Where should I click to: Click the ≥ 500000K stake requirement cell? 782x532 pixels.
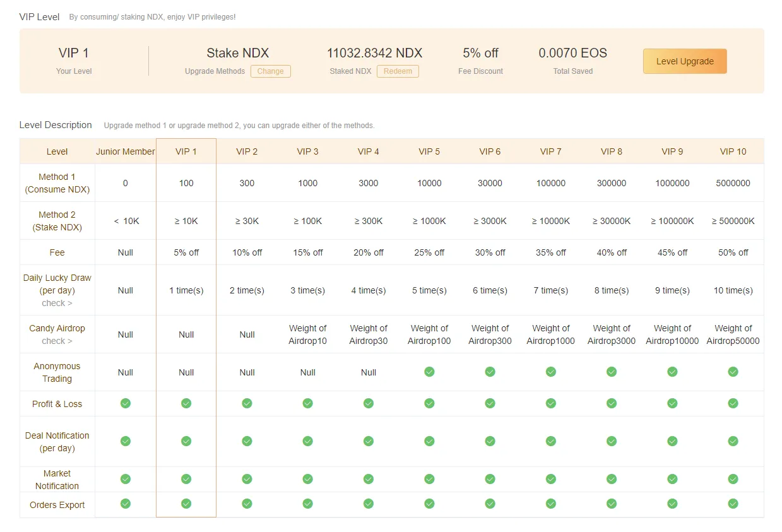point(733,221)
